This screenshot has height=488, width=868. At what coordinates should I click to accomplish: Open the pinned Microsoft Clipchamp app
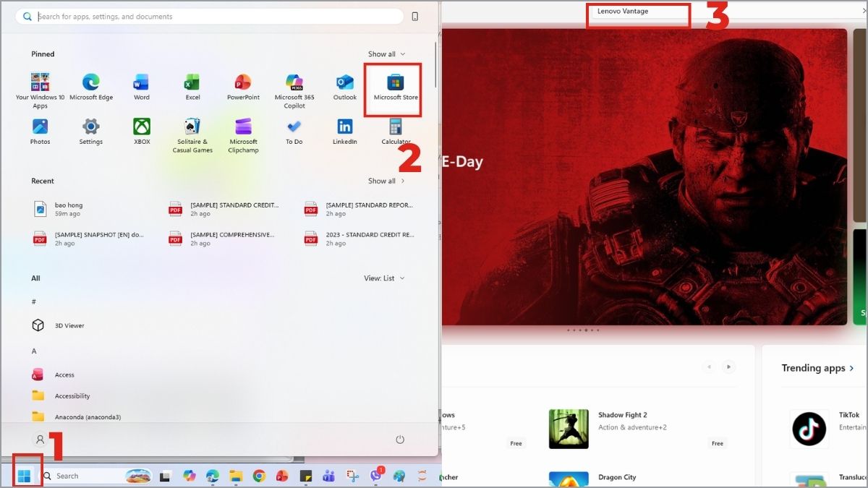click(243, 135)
